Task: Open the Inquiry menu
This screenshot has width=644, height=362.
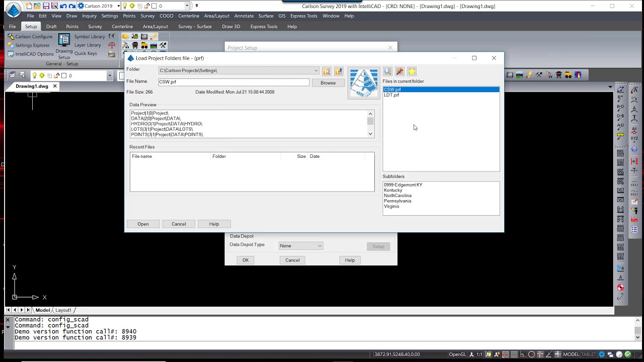Action: point(89,16)
